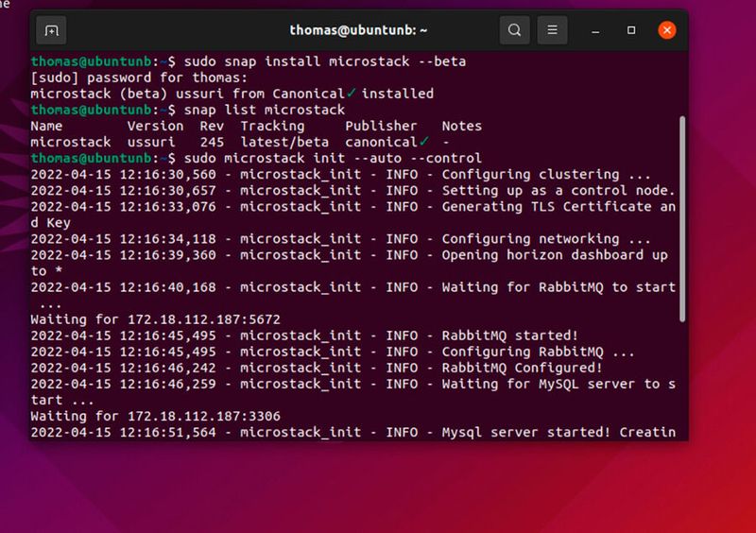Click the window title thomas@ubuntunb: ~
Viewport: 756px width, 533px height.
(x=358, y=30)
